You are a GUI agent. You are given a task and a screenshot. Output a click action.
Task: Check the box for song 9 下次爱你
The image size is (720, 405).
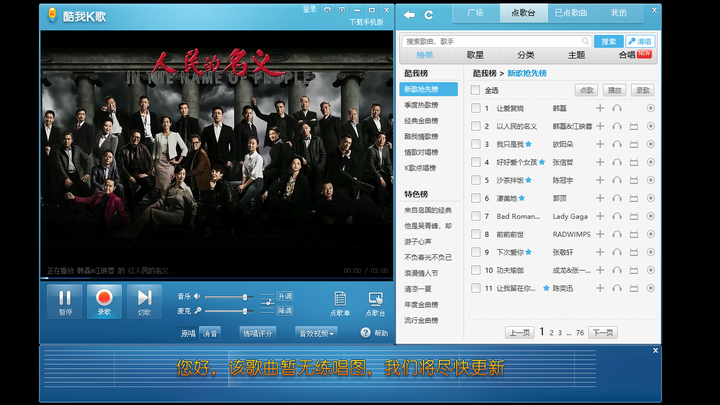point(476,252)
